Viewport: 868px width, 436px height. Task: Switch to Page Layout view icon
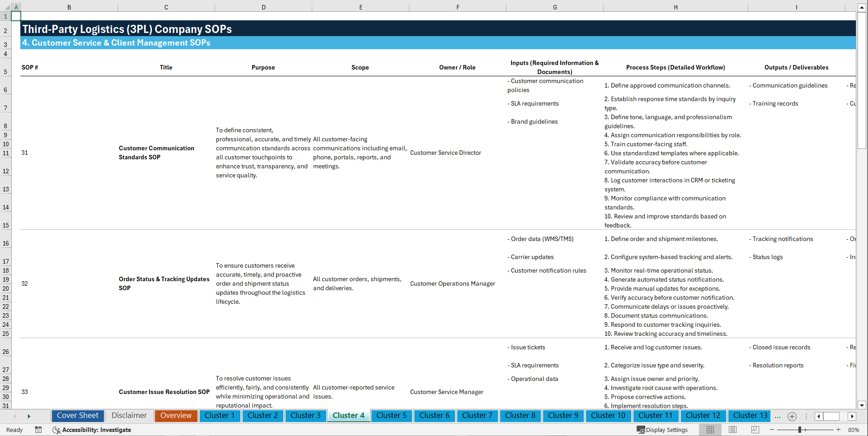click(x=732, y=430)
